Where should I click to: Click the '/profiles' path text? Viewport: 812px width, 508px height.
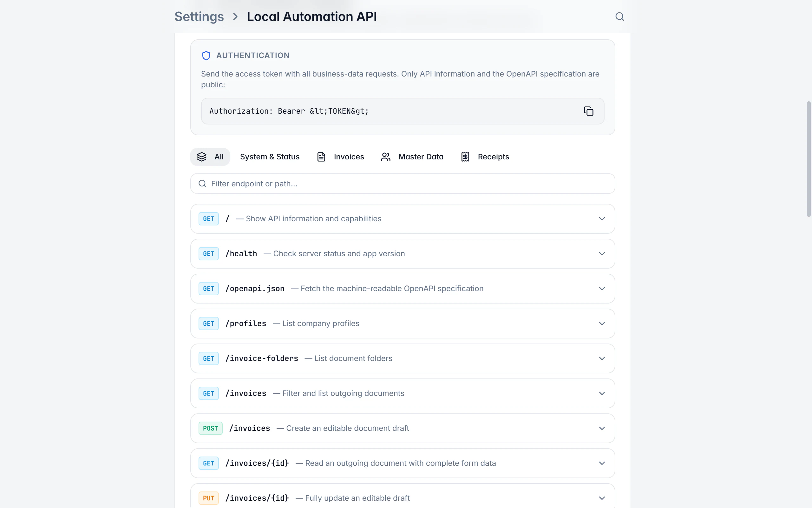[x=246, y=324]
